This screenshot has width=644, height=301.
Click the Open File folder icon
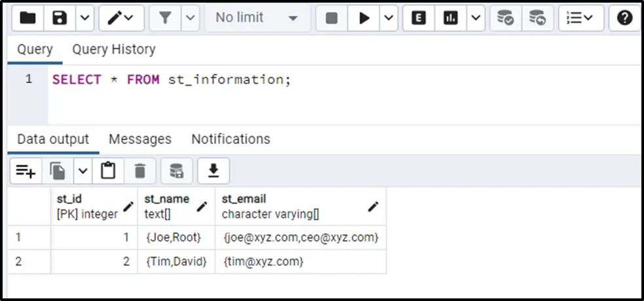coord(28,18)
